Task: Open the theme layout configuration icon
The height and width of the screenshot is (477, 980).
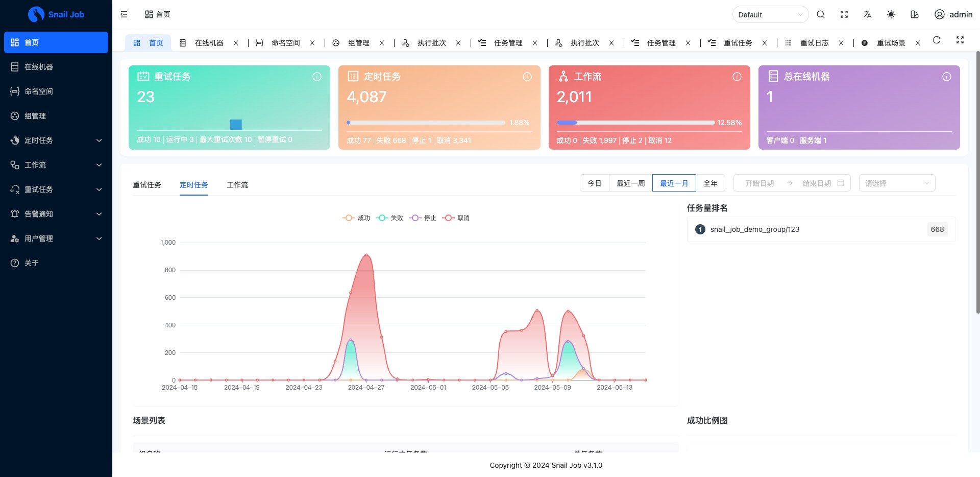Action: [915, 14]
